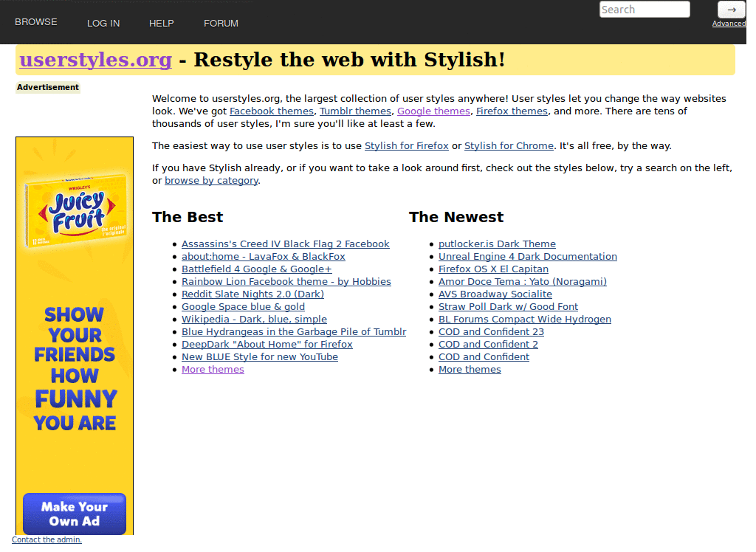This screenshot has height=552, width=756.
Task: Click the userstyles.org title link
Action: 95,59
